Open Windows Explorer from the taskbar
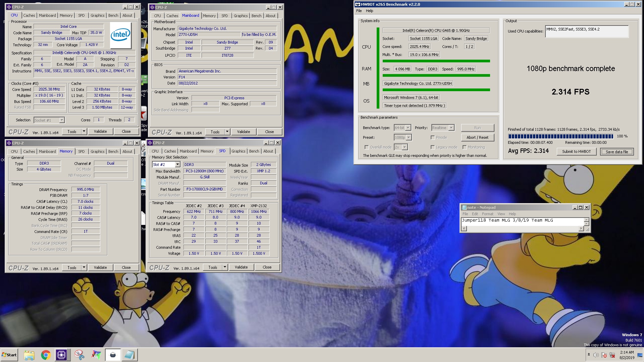The image size is (644, 362). pyautogui.click(x=29, y=355)
